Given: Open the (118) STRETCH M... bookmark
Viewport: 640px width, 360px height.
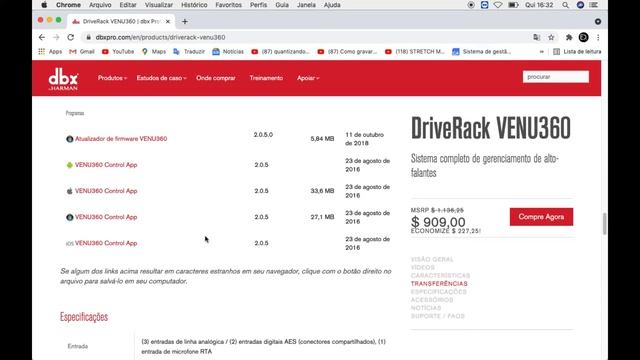Looking at the screenshot, I should [415, 52].
